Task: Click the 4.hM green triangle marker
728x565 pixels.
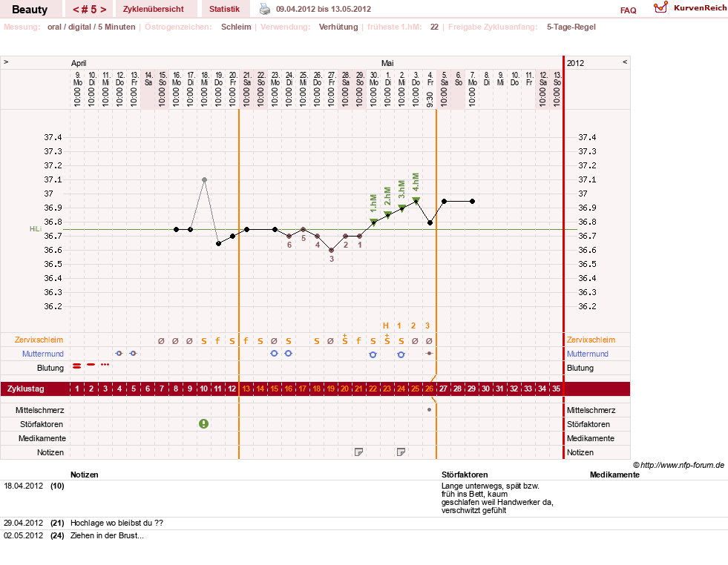Action: click(416, 200)
